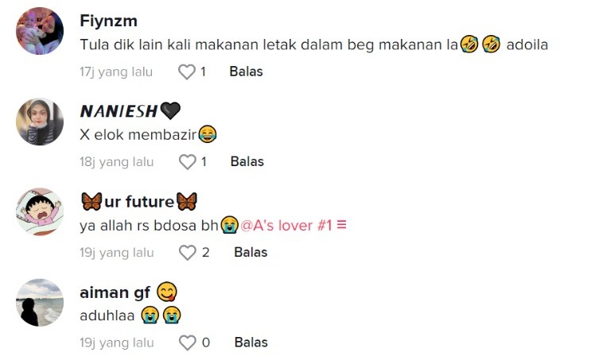Click the '17j yang lalu' timestamp
The image size is (595, 364).
click(x=116, y=72)
